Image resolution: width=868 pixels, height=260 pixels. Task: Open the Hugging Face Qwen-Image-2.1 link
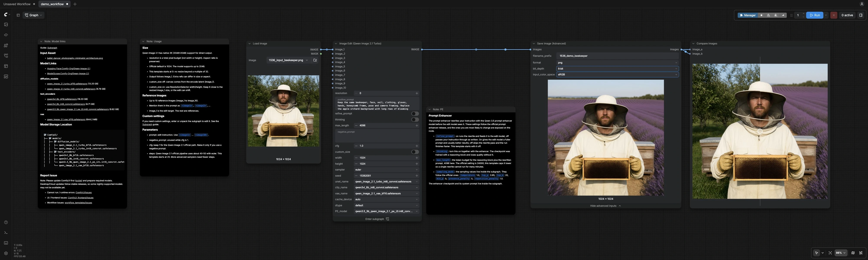68,69
